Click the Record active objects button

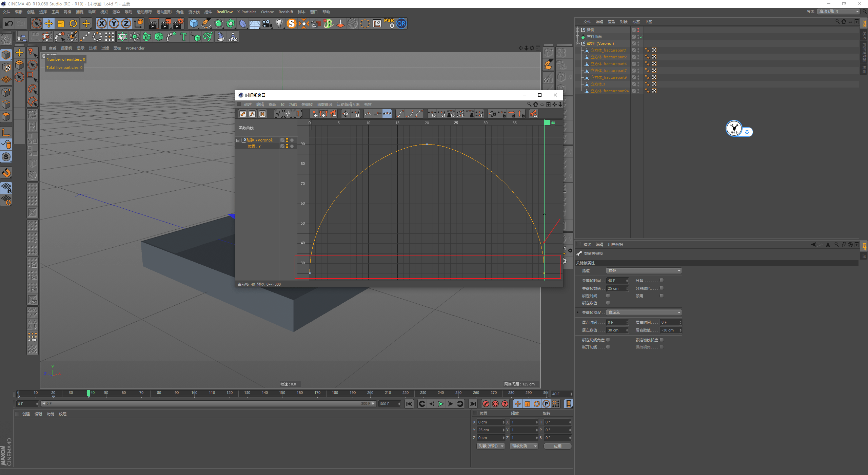[486, 404]
